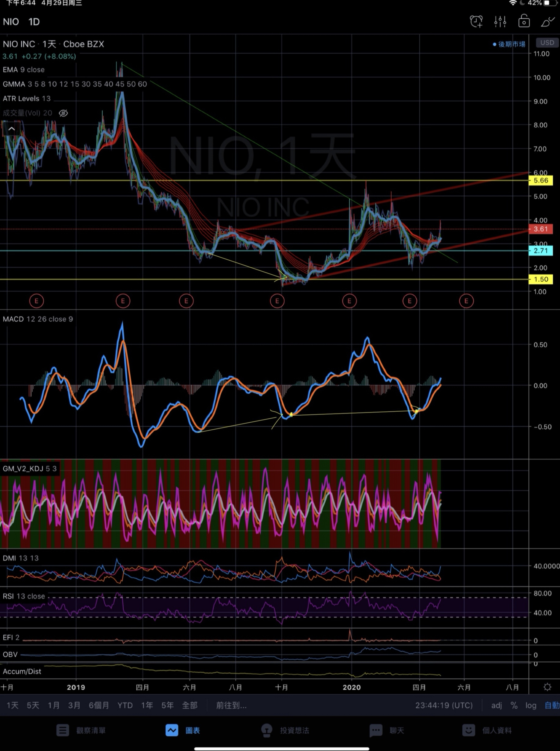Open the drawing tools pencil icon
The image size is (560, 751).
click(548, 22)
